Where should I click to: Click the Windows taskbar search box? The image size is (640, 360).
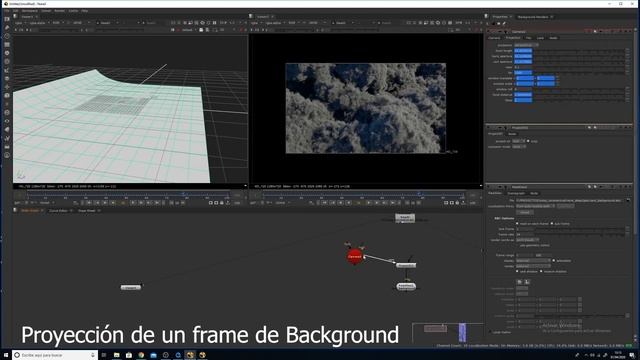click(x=55, y=355)
